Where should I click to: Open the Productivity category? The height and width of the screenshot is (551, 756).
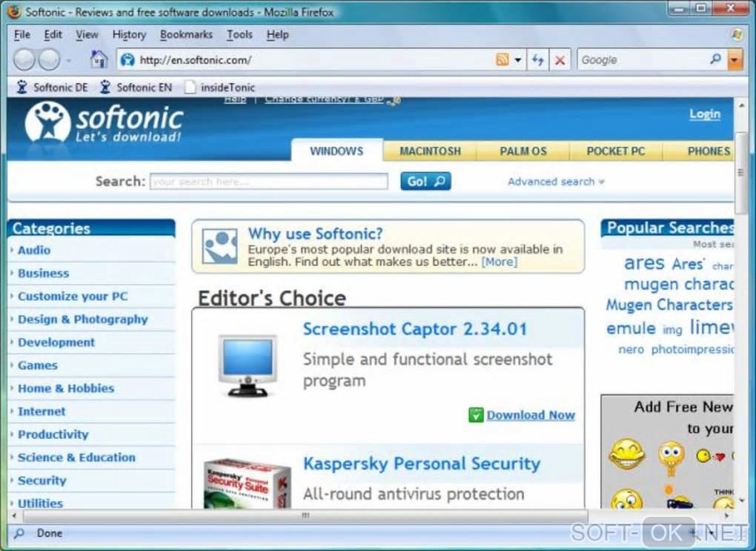click(53, 435)
